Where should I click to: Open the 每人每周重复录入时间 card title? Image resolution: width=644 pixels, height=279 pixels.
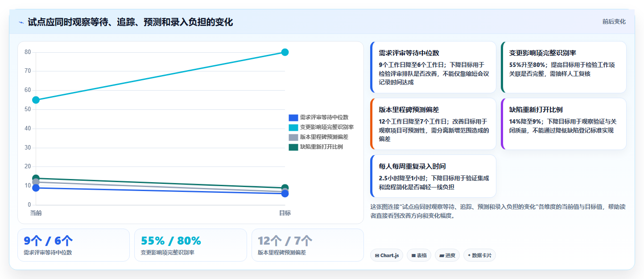pos(412,166)
